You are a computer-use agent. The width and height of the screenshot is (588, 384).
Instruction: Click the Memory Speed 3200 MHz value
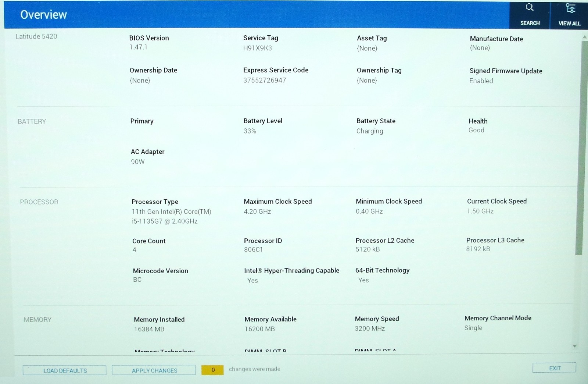(370, 328)
